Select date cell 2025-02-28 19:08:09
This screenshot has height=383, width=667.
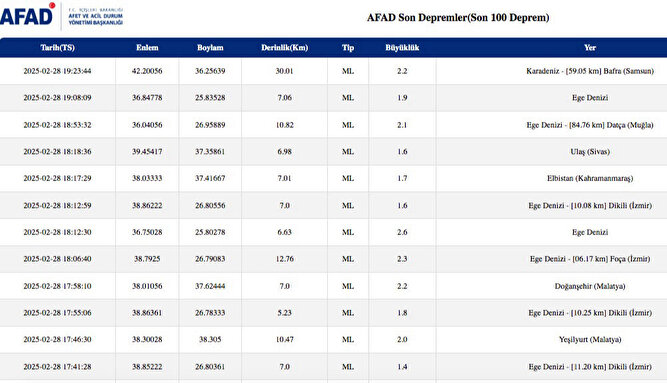click(x=57, y=98)
